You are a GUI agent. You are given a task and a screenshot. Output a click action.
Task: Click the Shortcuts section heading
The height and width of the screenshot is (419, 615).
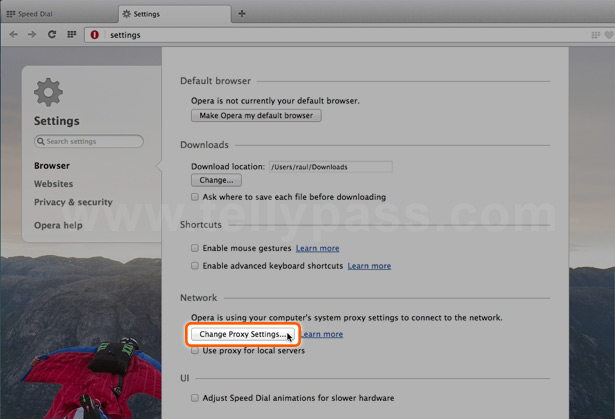click(201, 225)
